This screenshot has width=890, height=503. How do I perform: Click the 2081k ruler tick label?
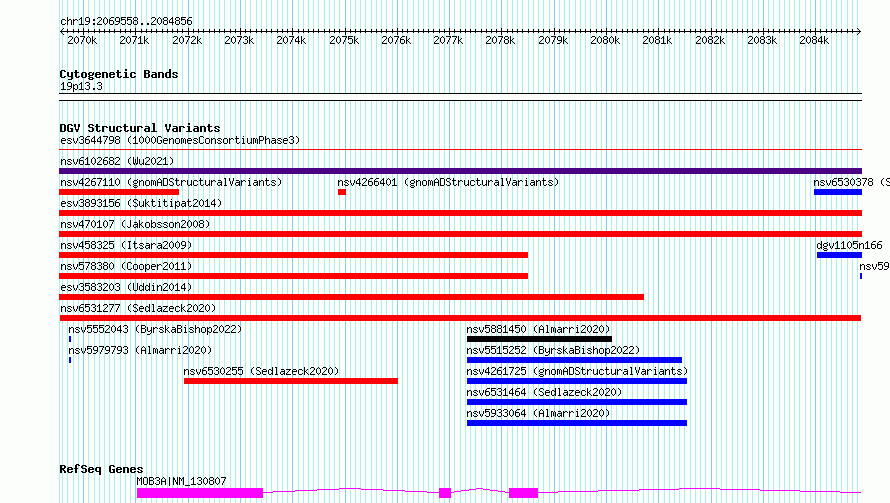(x=657, y=40)
